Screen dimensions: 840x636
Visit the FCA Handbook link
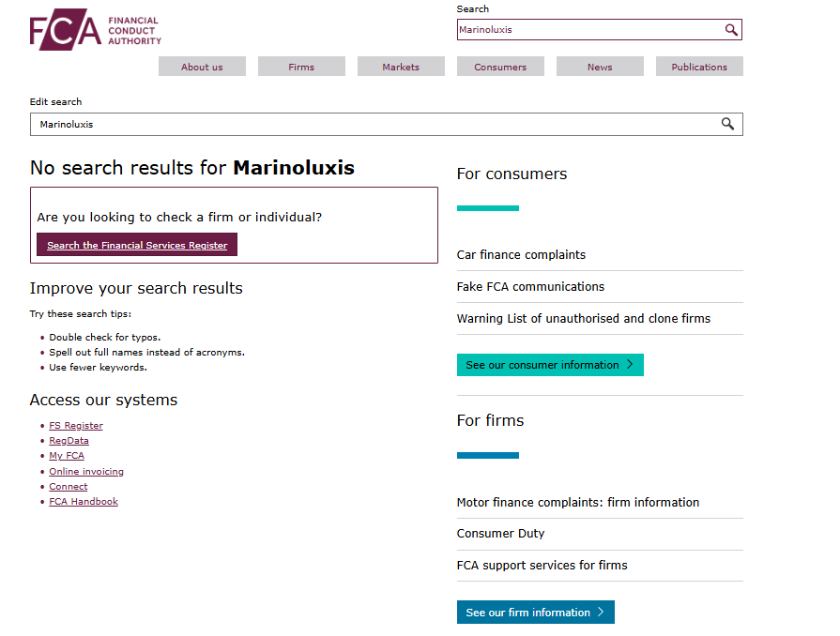tap(84, 502)
